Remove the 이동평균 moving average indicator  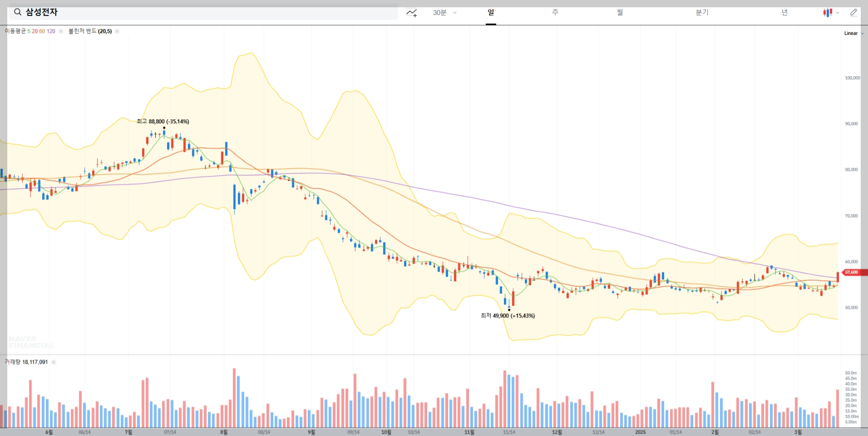61,31
